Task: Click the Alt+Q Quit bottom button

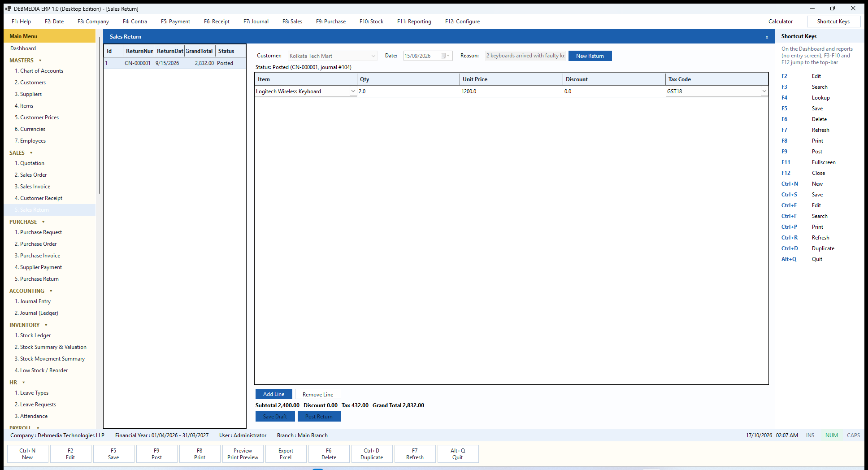Action: pyautogui.click(x=458, y=454)
